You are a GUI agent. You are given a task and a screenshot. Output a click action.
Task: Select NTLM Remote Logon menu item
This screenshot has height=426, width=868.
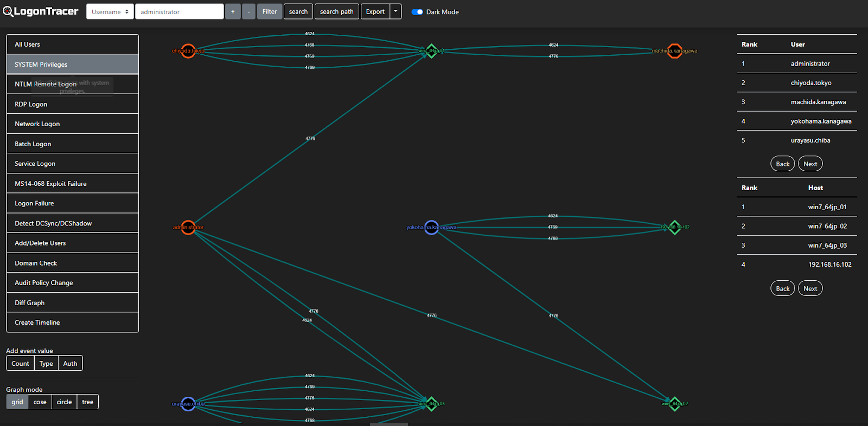click(x=73, y=84)
